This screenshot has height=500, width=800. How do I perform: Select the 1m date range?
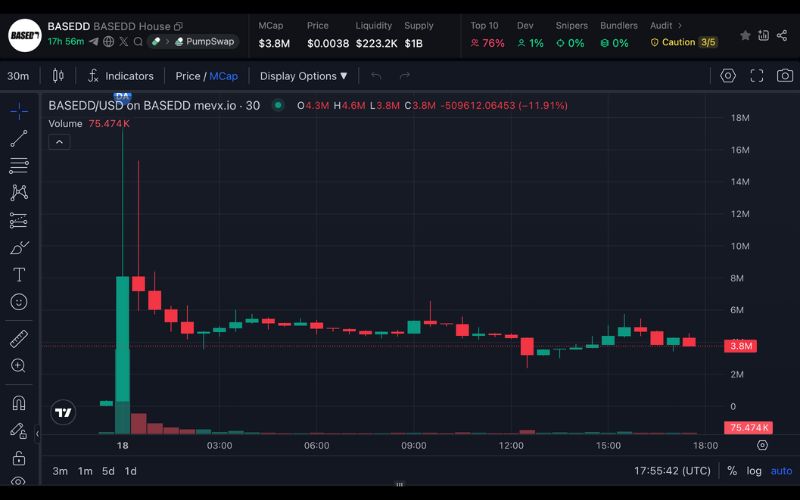pyautogui.click(x=85, y=471)
